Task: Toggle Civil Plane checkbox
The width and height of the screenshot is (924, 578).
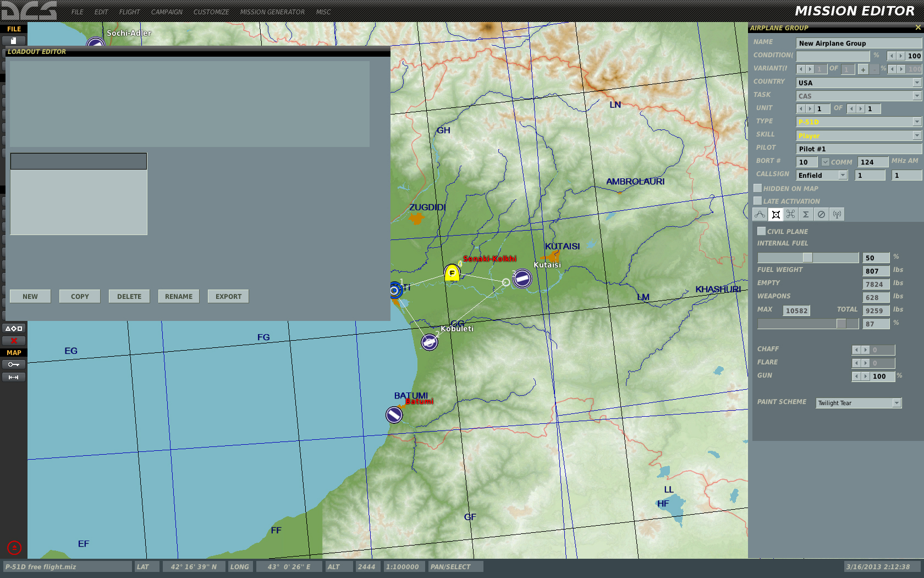Action: pyautogui.click(x=762, y=231)
